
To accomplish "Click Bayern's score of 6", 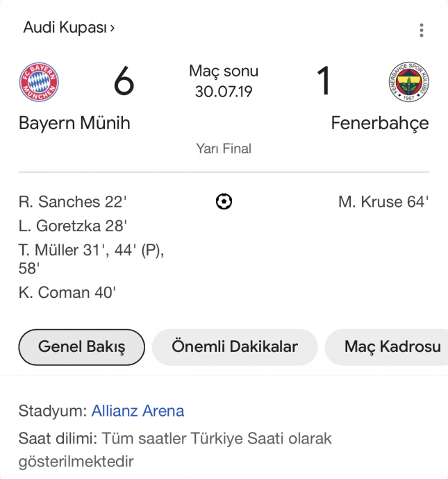I will point(124,82).
